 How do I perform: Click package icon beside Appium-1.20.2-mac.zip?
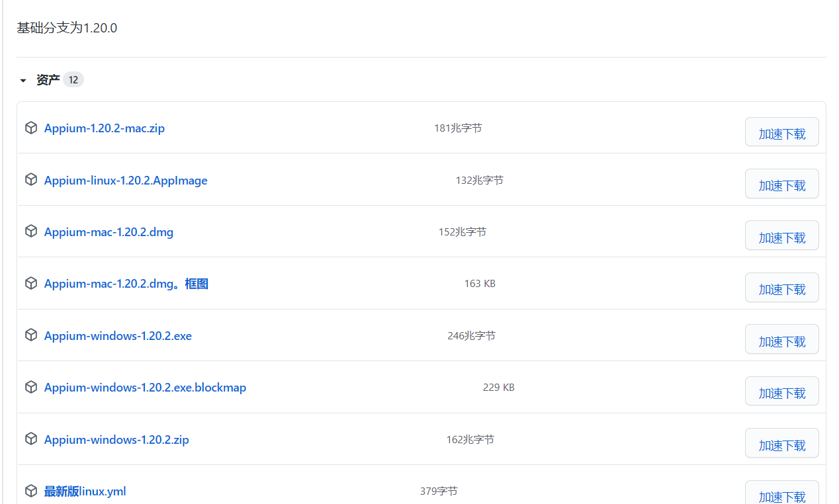click(x=30, y=128)
